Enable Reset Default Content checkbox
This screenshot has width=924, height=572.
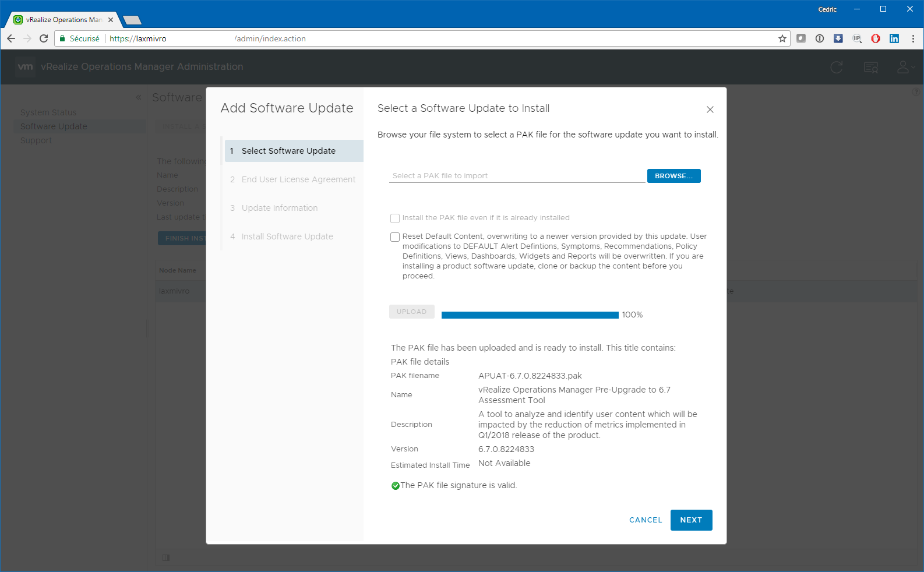point(395,237)
